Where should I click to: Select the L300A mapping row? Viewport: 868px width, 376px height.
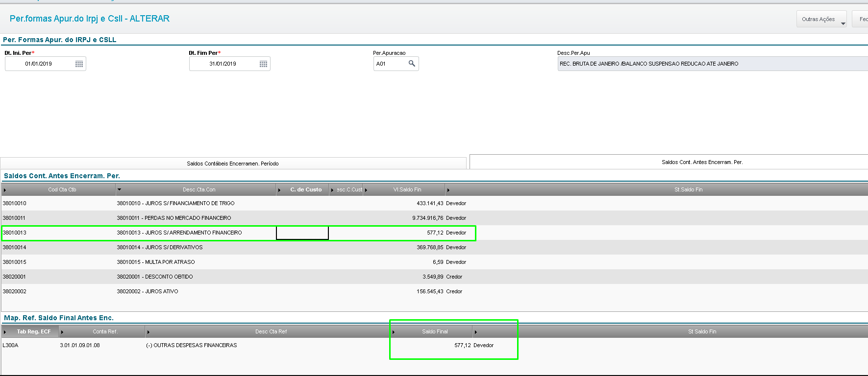coord(435,345)
